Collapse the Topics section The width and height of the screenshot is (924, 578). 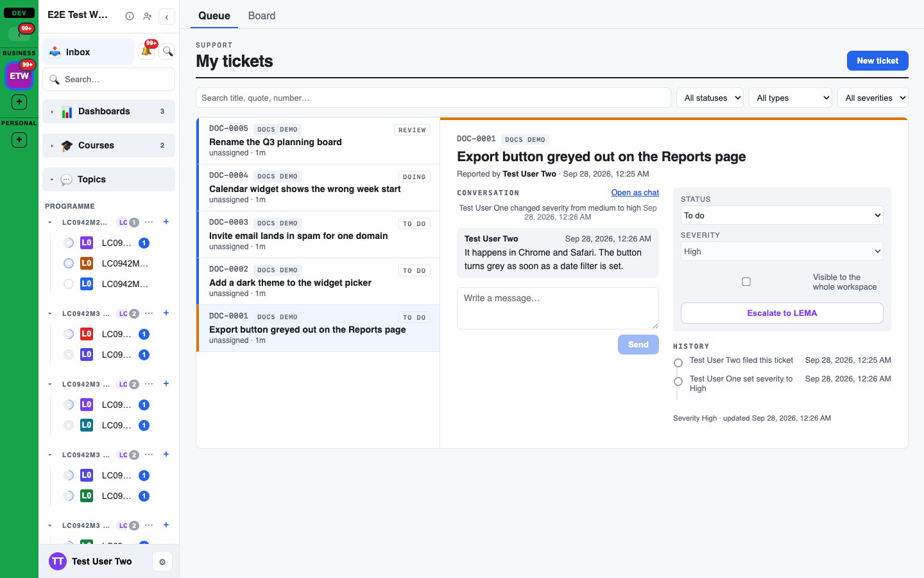tap(108, 179)
